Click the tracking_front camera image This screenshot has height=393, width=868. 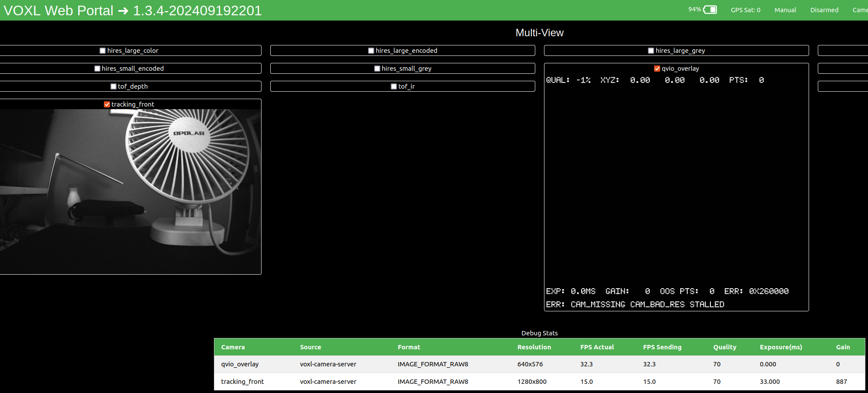coord(130,192)
